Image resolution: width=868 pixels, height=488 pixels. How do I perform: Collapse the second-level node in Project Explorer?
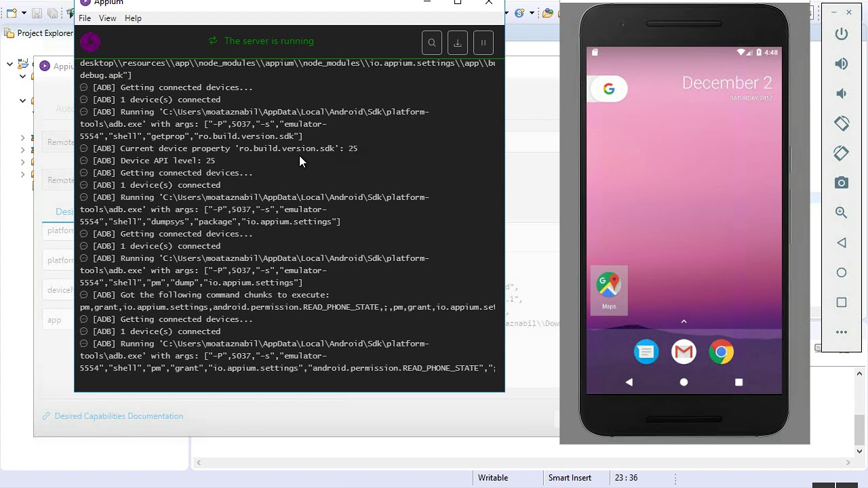(x=22, y=77)
